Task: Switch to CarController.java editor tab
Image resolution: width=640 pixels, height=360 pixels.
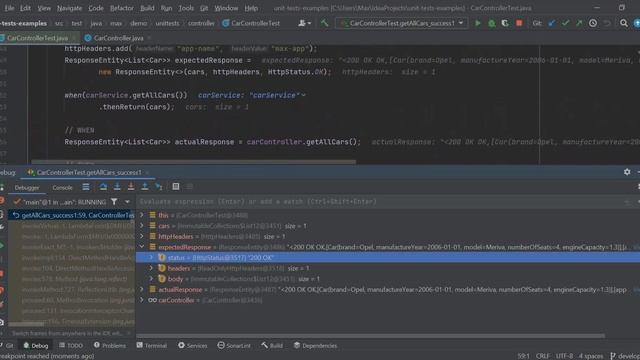Action: tap(118, 38)
